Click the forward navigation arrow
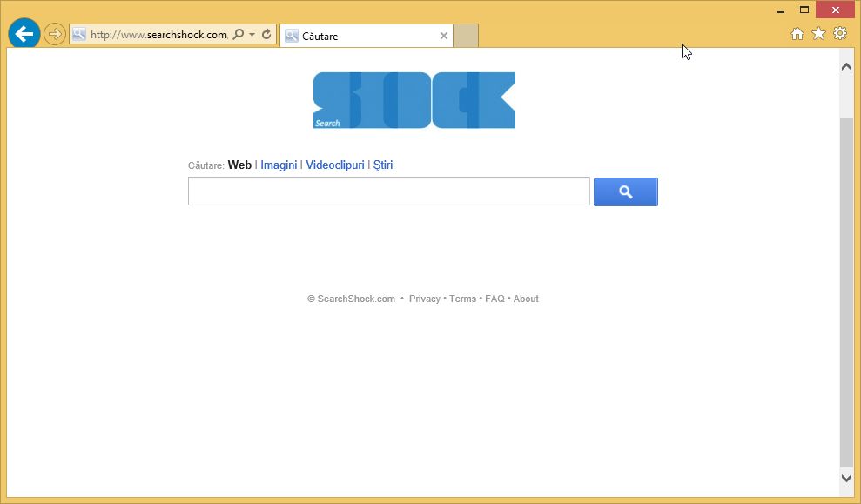861x504 pixels. pyautogui.click(x=54, y=35)
